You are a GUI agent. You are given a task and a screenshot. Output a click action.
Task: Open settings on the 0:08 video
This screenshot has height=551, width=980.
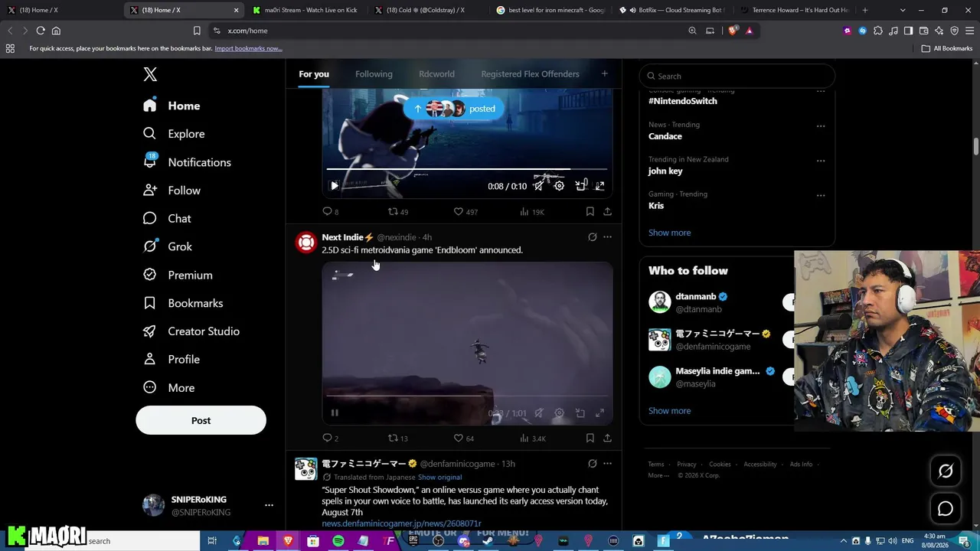[x=559, y=186]
